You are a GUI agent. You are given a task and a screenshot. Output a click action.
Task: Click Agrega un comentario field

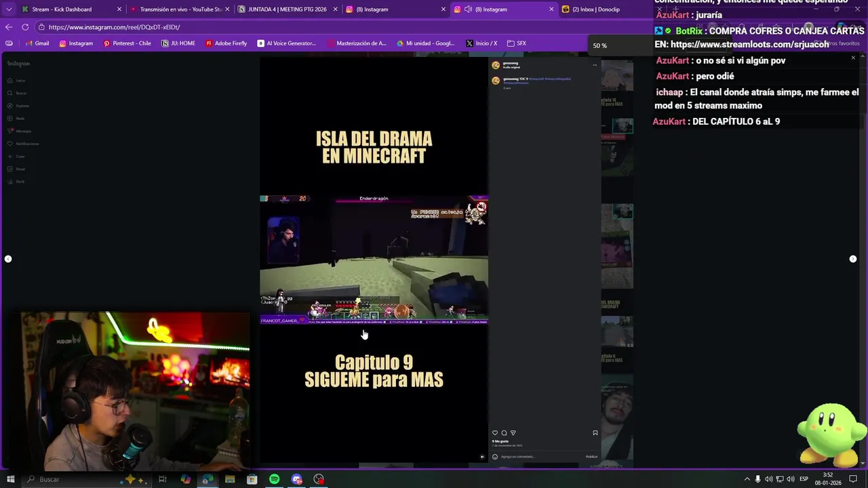coord(541,457)
